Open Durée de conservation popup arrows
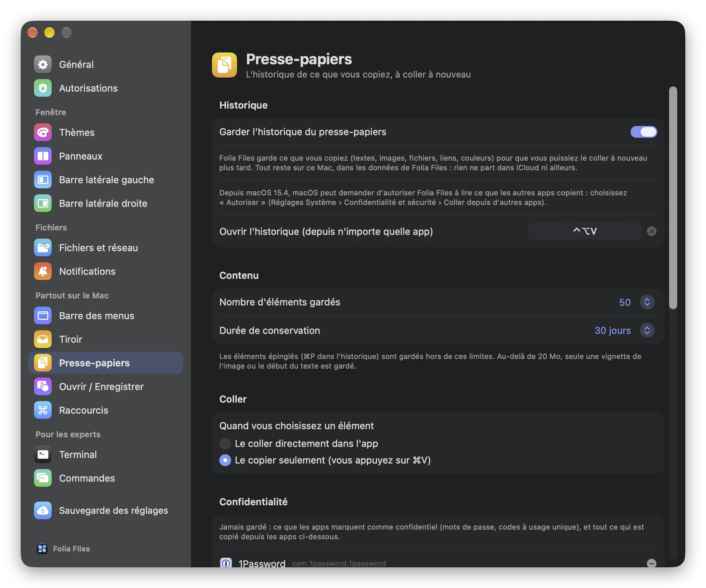This screenshot has width=706, height=588. click(647, 330)
